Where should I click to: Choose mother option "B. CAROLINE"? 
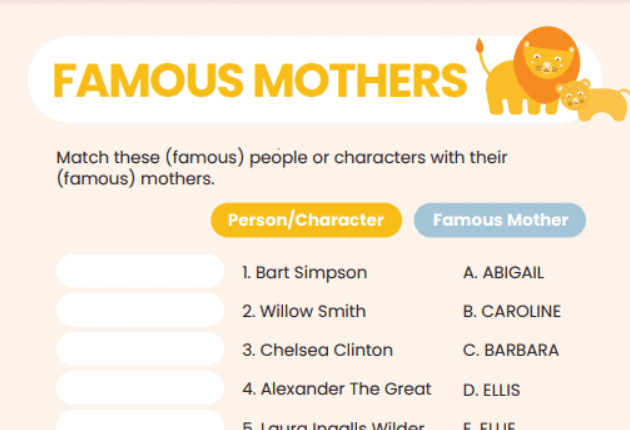click(512, 311)
